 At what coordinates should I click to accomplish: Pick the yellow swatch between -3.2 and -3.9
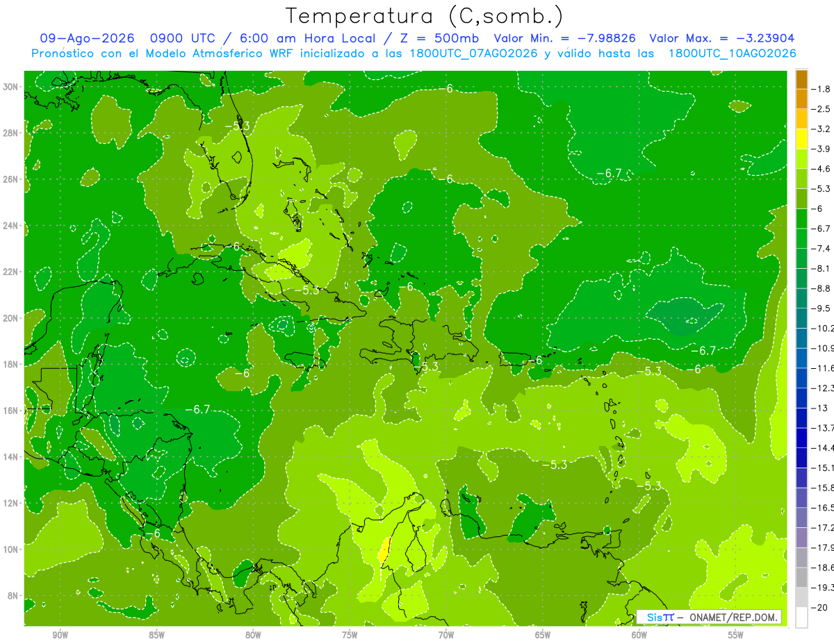point(801,139)
